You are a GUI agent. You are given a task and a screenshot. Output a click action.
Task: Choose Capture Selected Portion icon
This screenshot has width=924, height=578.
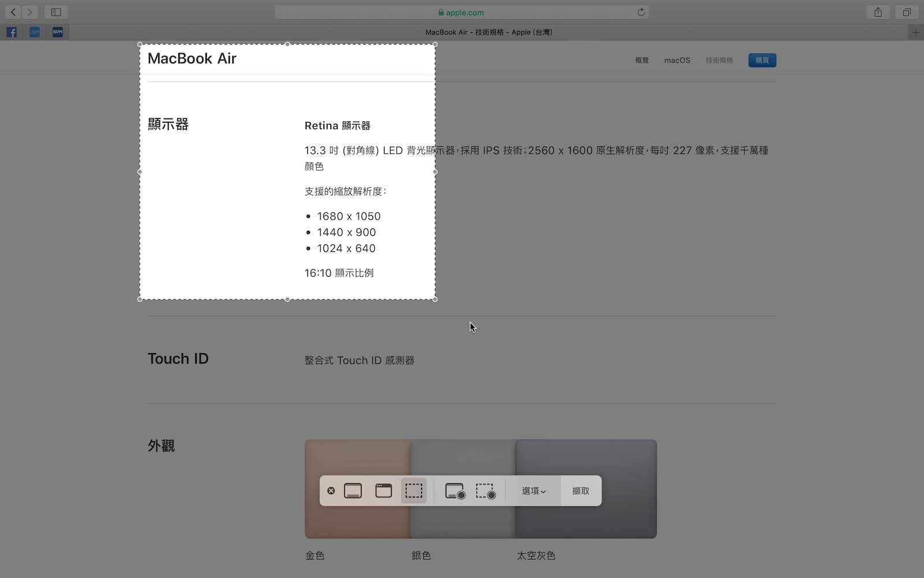413,491
